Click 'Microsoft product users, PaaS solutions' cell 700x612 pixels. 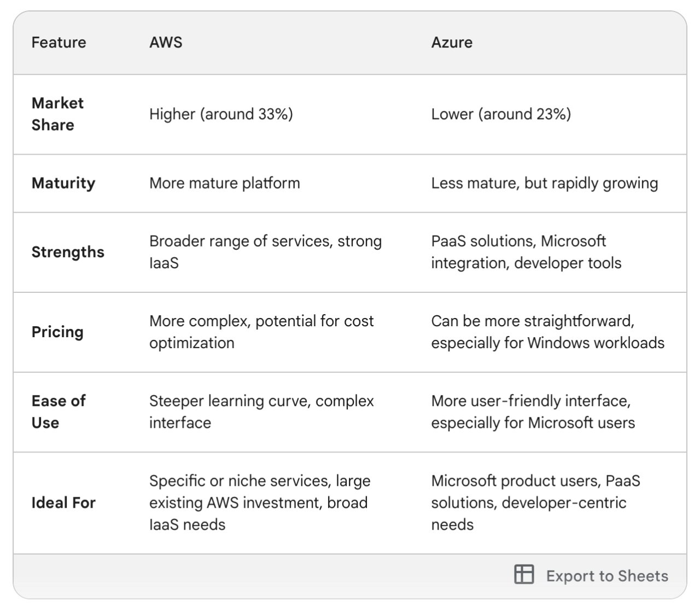point(536,503)
